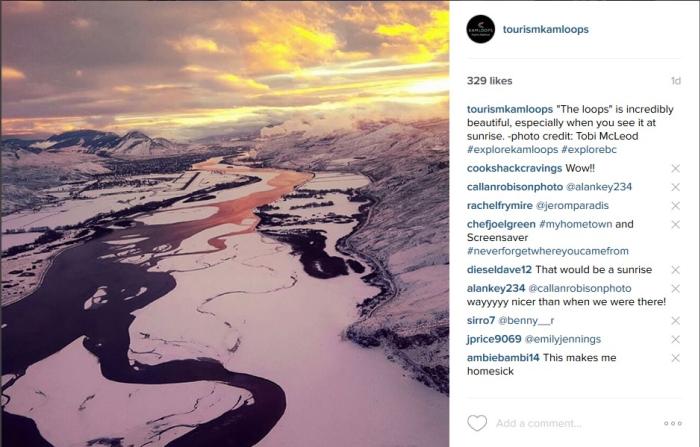Screen dimensions: 700x447
Task: Remove callanrobisonphoto comment via X icon
Action: (675, 187)
